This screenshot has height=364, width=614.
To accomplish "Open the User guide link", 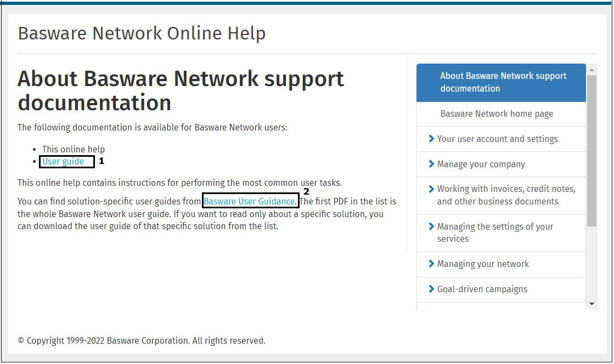I will click(x=63, y=162).
